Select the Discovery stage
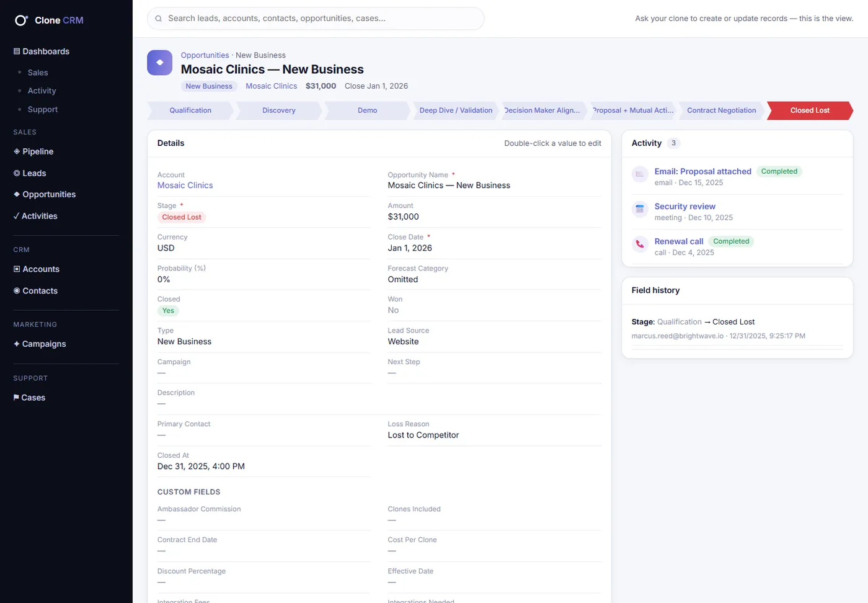This screenshot has height=603, width=868. (279, 110)
